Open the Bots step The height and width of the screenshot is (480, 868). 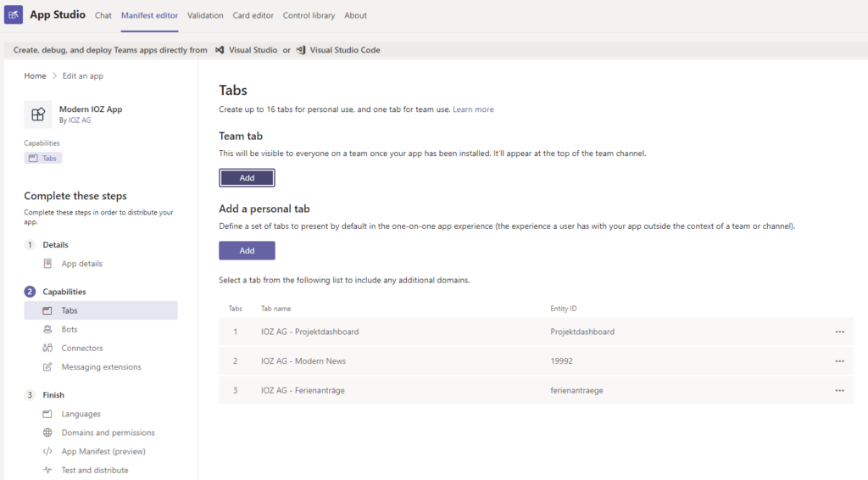[x=70, y=329]
